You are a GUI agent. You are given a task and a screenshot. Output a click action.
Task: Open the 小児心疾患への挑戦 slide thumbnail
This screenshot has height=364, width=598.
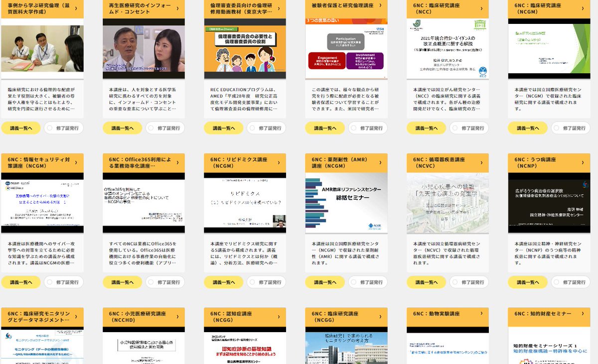[x=448, y=204]
